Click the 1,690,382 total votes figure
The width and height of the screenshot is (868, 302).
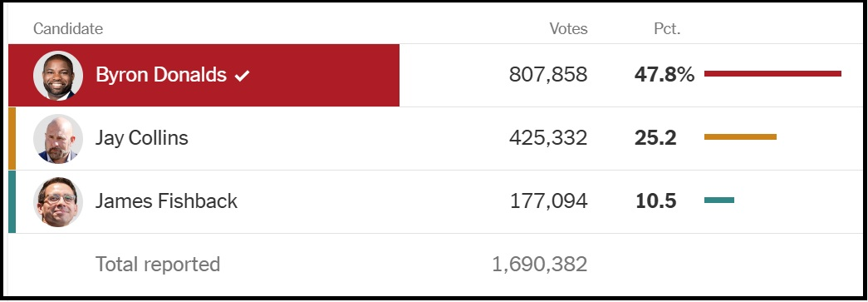(x=540, y=265)
